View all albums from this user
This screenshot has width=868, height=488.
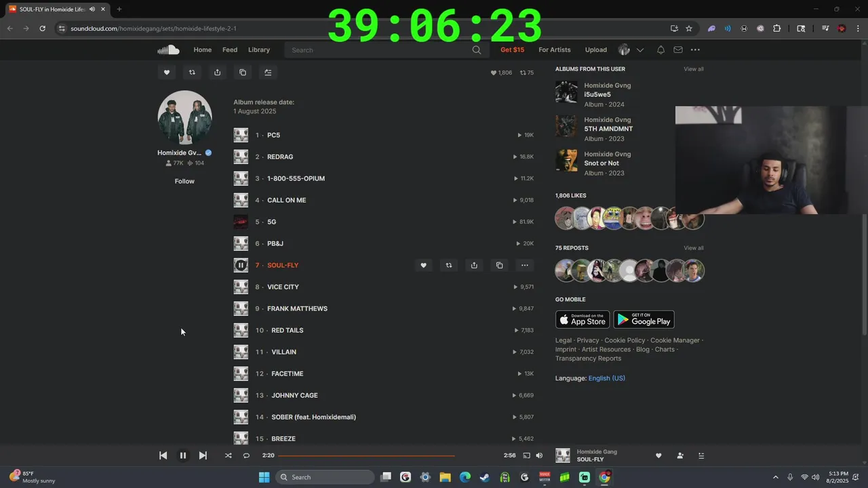(694, 69)
